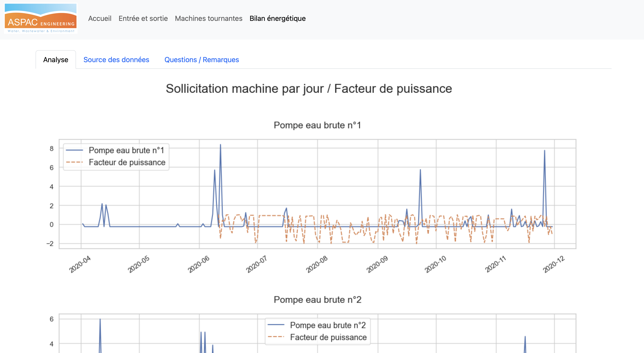Click blue line sample in second legend
The height and width of the screenshot is (353, 644).
pos(276,325)
